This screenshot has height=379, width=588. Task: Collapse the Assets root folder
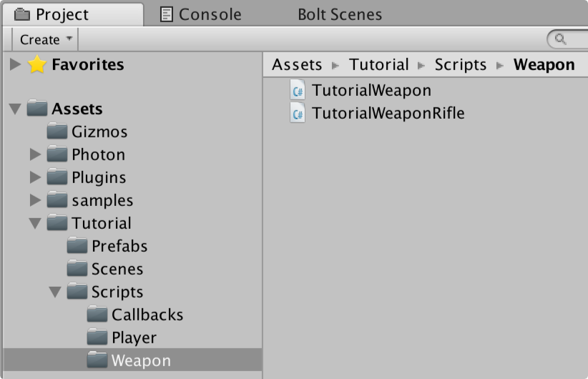15,109
